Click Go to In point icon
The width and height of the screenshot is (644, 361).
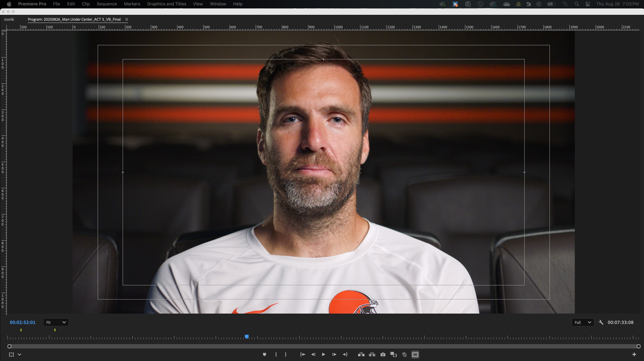point(302,355)
